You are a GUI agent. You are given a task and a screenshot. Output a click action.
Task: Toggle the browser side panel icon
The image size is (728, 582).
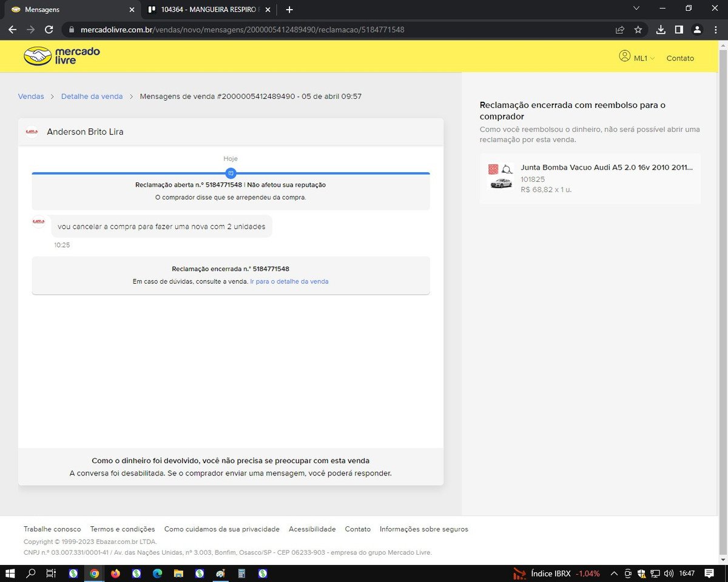tap(679, 30)
